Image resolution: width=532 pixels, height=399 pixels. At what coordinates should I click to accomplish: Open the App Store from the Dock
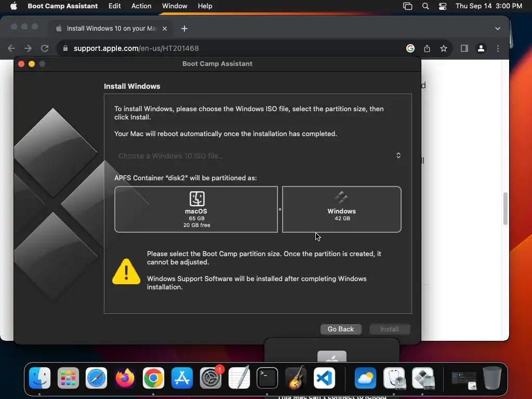click(182, 378)
